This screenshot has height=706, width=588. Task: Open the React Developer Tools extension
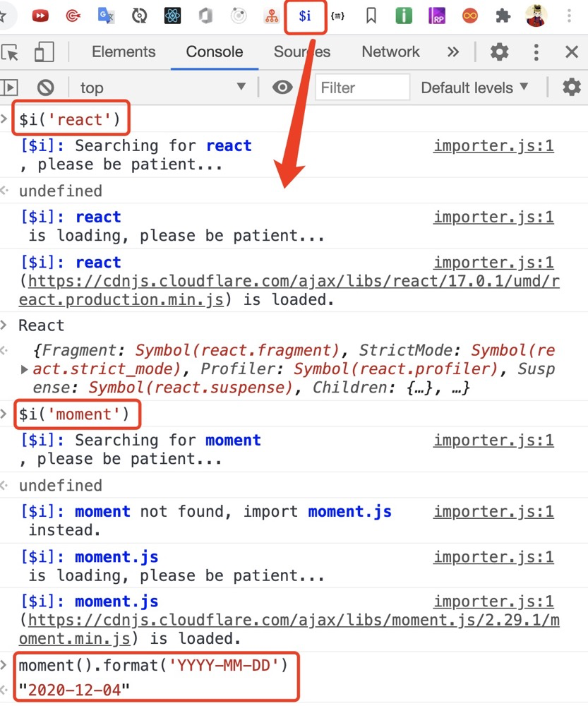(172, 16)
